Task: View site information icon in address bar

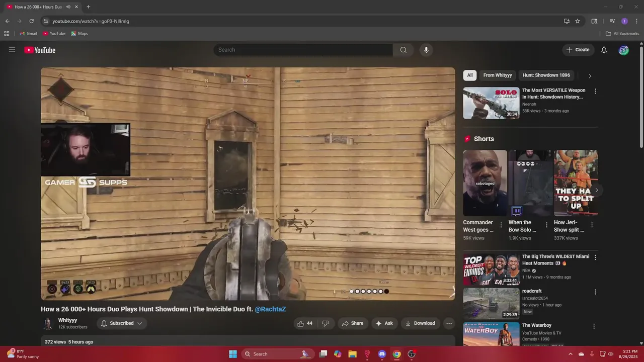Action: pos(46,21)
